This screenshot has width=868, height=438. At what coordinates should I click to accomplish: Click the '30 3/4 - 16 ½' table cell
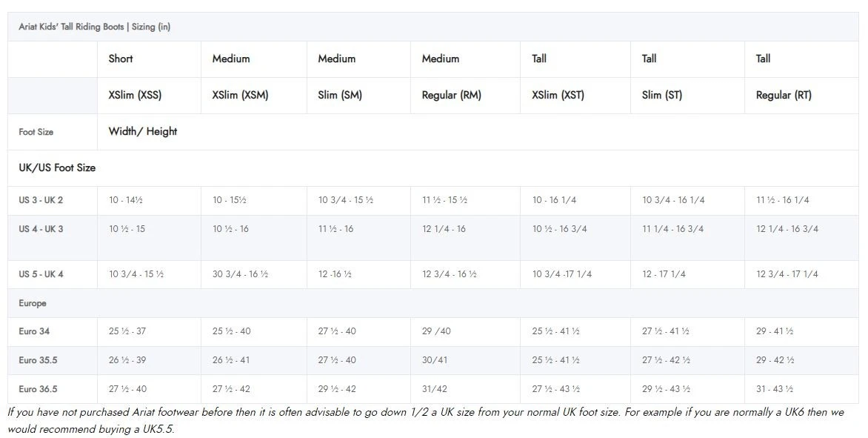[x=240, y=274]
